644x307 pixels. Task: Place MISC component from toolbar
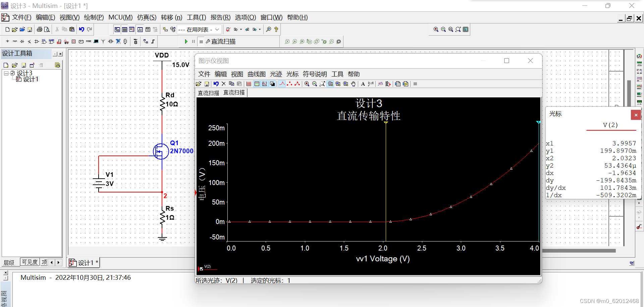point(89,42)
